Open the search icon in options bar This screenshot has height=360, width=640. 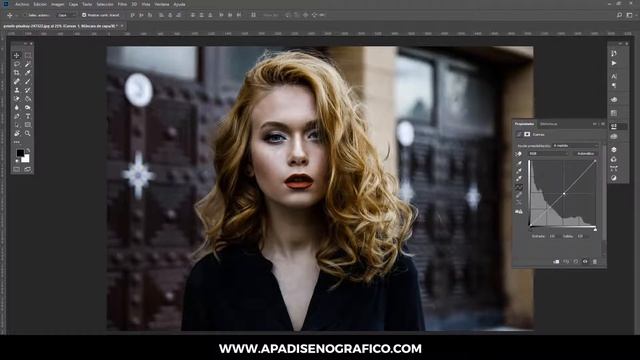(x=619, y=15)
